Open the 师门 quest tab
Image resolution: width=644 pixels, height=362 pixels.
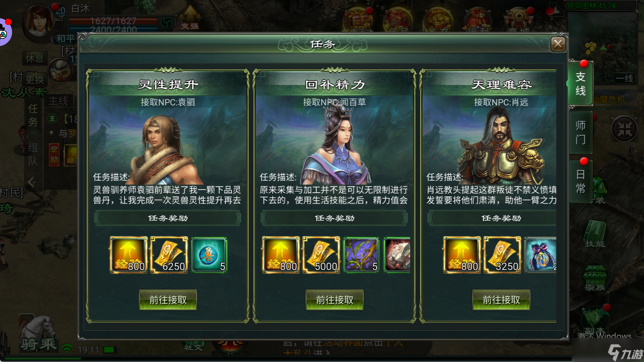tap(581, 132)
